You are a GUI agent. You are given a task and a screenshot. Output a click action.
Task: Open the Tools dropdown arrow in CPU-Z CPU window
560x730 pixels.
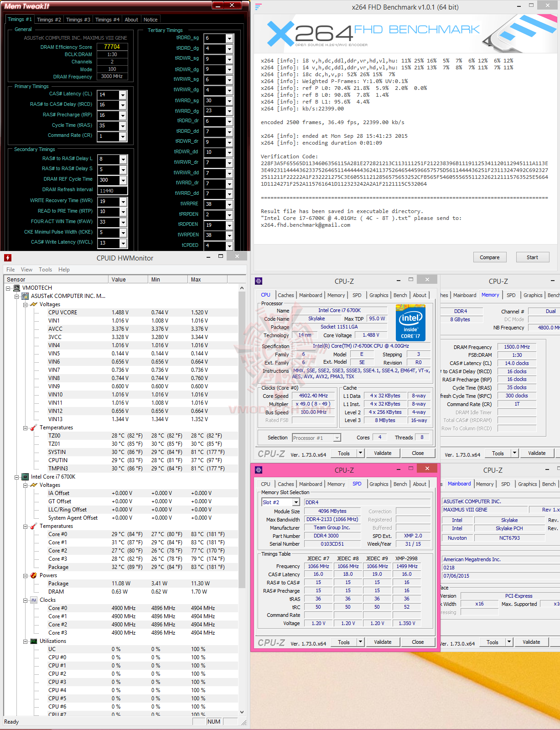(x=360, y=453)
